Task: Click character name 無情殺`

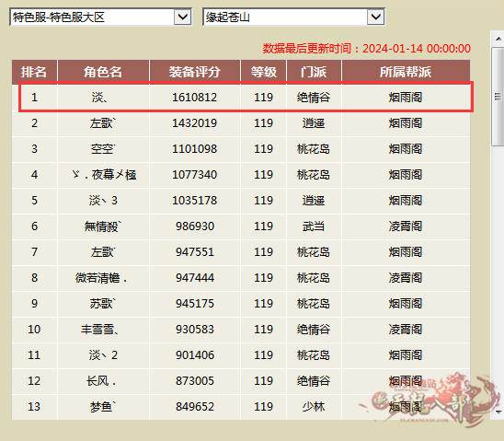Action: click(x=103, y=226)
